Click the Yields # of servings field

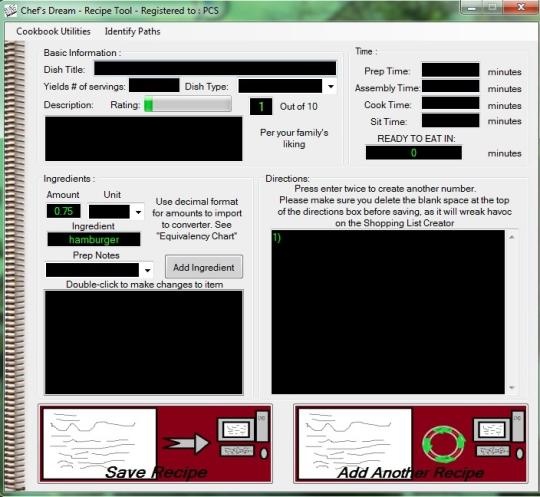(x=154, y=85)
